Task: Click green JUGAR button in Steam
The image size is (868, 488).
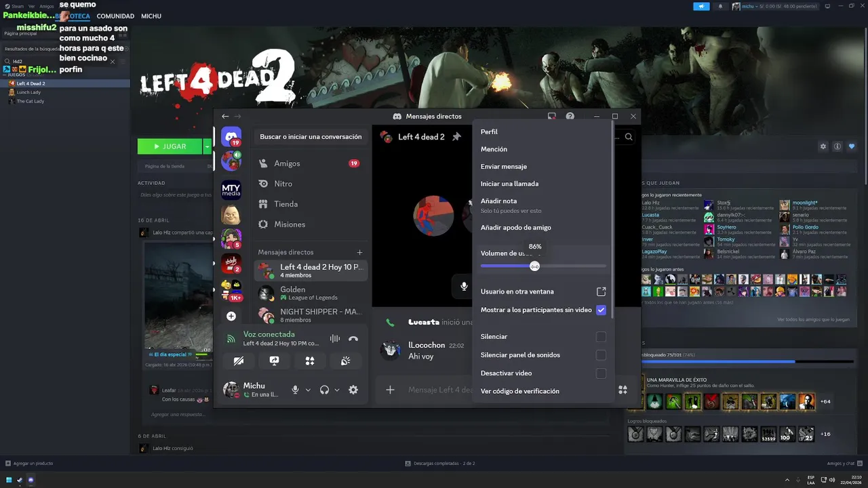Action: tap(170, 146)
